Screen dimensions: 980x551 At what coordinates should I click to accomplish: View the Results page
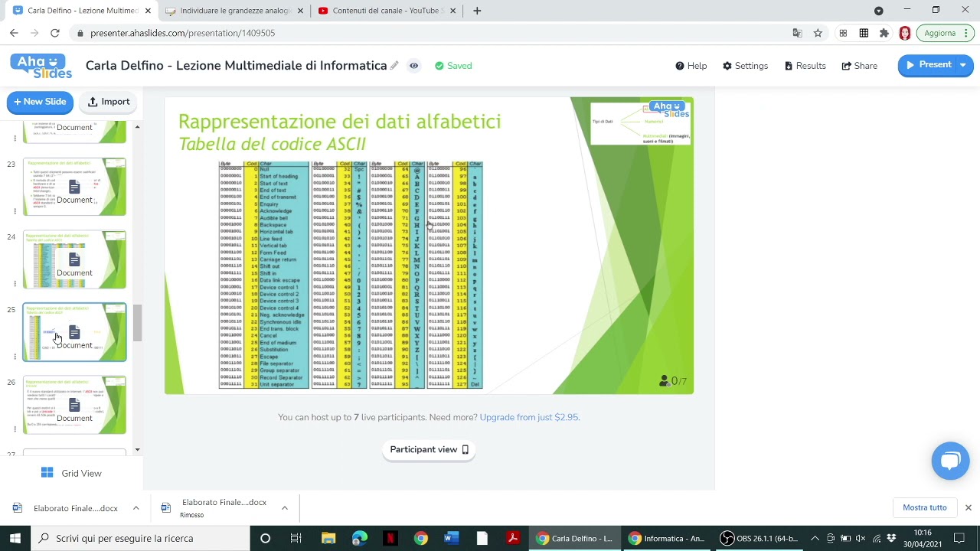pos(805,66)
